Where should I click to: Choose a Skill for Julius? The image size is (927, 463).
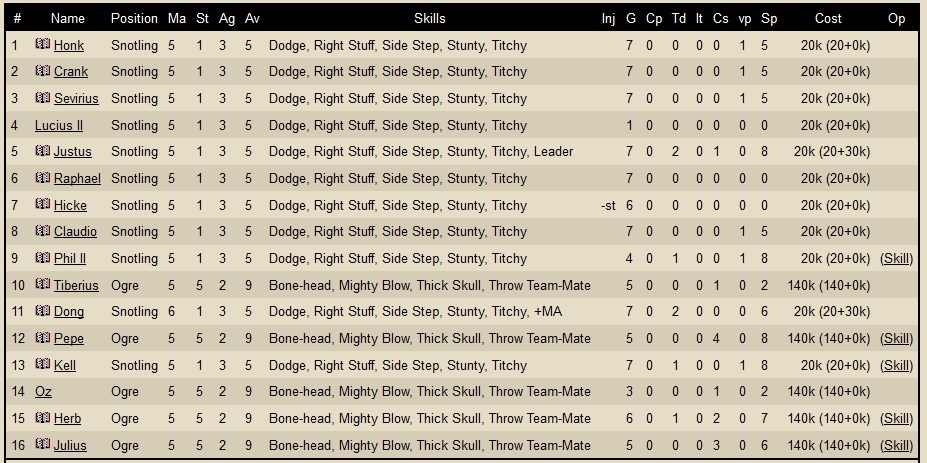[x=896, y=445]
